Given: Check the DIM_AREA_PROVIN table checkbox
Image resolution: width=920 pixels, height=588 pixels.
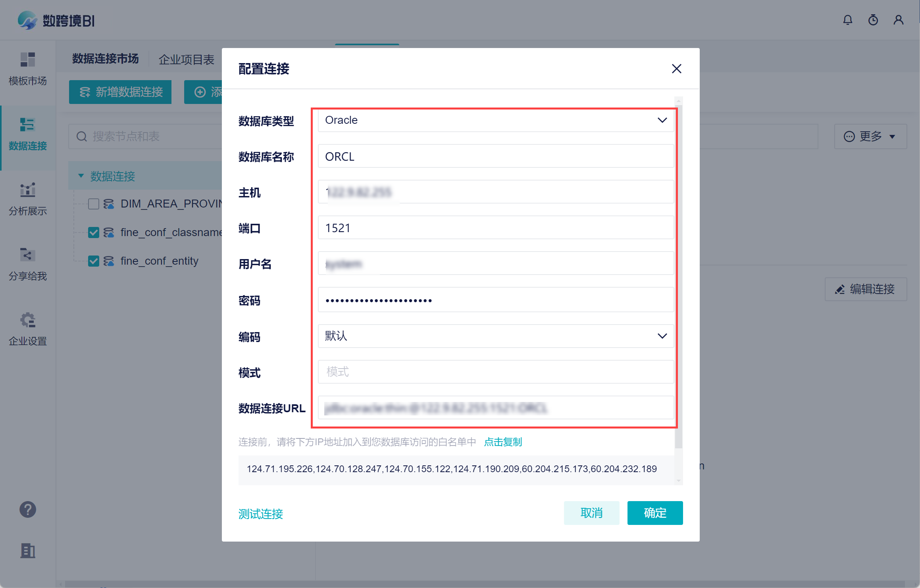Looking at the screenshot, I should coord(94,204).
